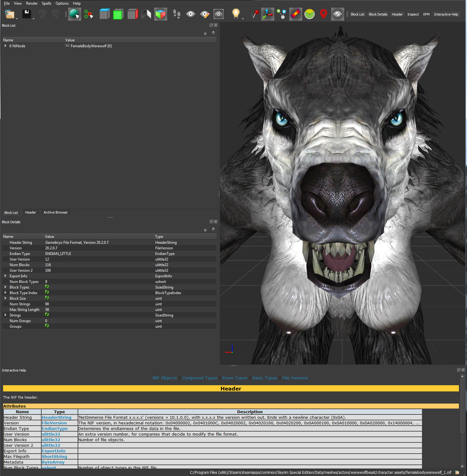The height and width of the screenshot is (476, 467).
Task: Click the footsteps walk view icon
Action: tap(177, 14)
